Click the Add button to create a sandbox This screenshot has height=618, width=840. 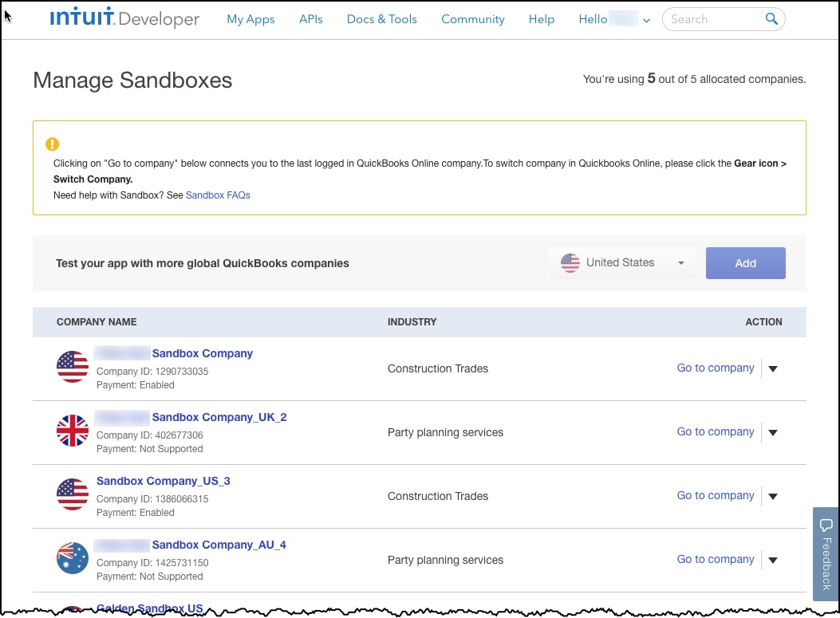(x=745, y=262)
